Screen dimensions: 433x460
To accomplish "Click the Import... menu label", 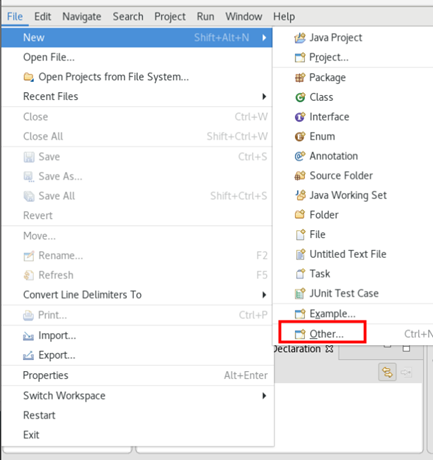I will tap(57, 336).
